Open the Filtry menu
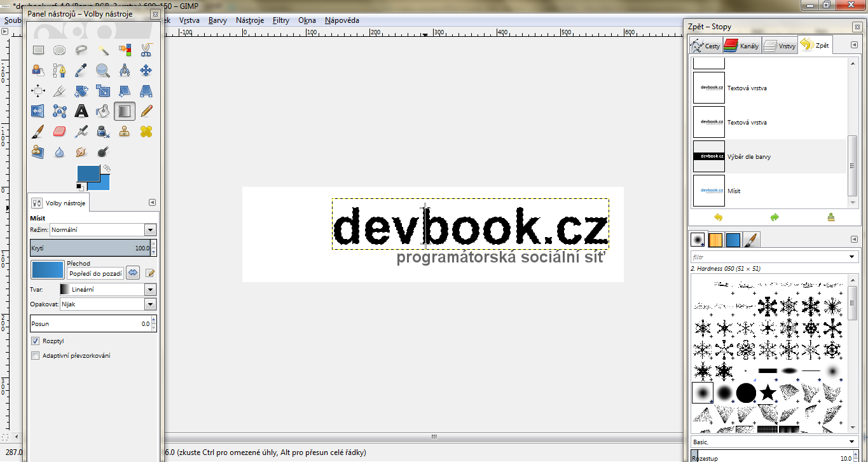Viewport: 868px width, 462px height. point(281,20)
